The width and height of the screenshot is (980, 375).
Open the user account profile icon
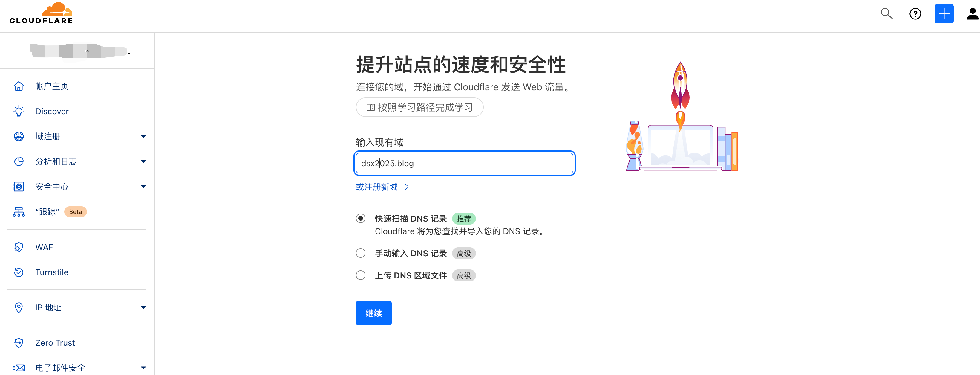point(972,14)
